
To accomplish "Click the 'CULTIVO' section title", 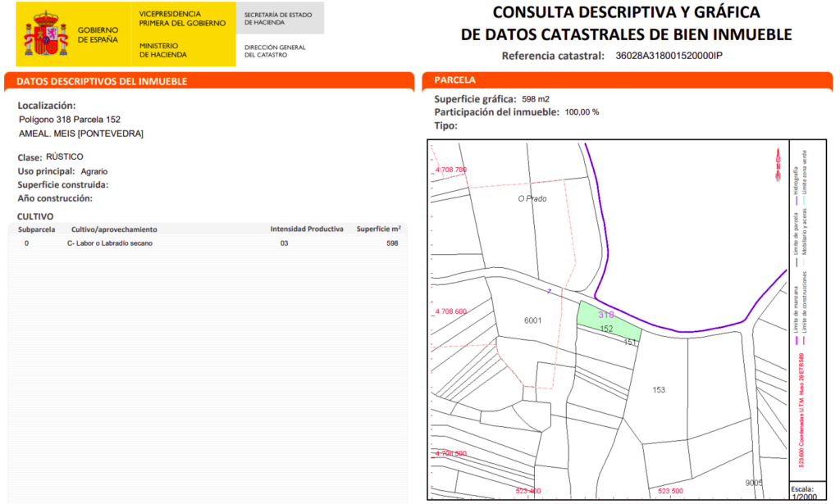I will coord(35,216).
